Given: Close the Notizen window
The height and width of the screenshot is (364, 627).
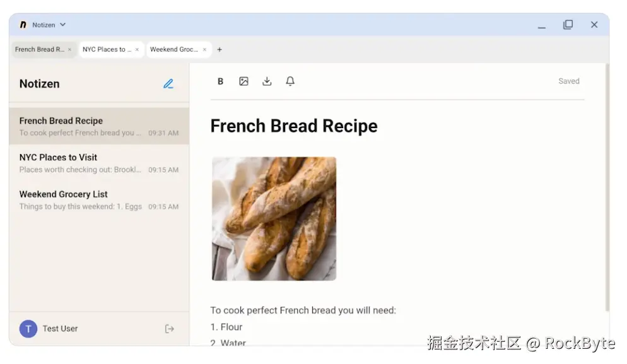Looking at the screenshot, I should click(594, 25).
